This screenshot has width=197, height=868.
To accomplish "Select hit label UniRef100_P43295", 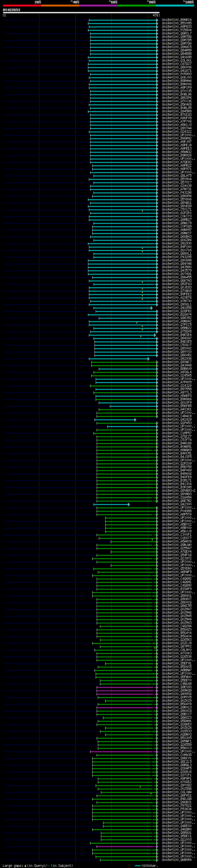I will tap(176, 257).
